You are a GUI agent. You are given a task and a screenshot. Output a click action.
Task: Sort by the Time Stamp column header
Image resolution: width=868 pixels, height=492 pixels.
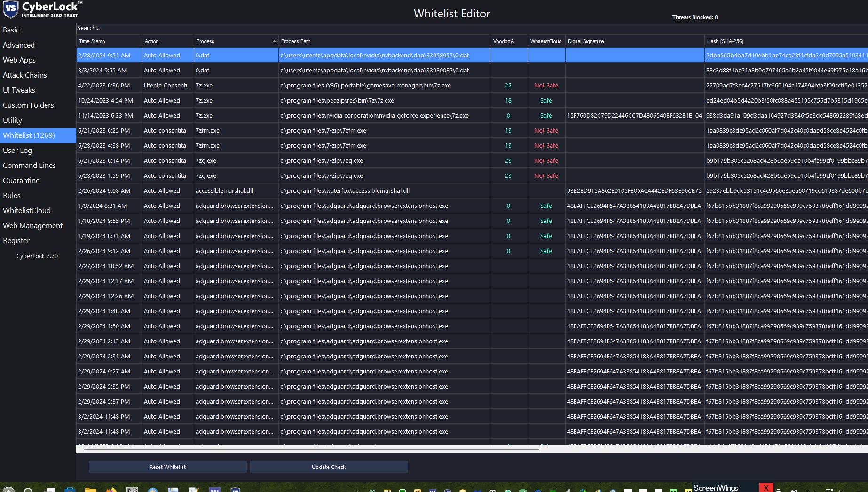click(x=109, y=41)
